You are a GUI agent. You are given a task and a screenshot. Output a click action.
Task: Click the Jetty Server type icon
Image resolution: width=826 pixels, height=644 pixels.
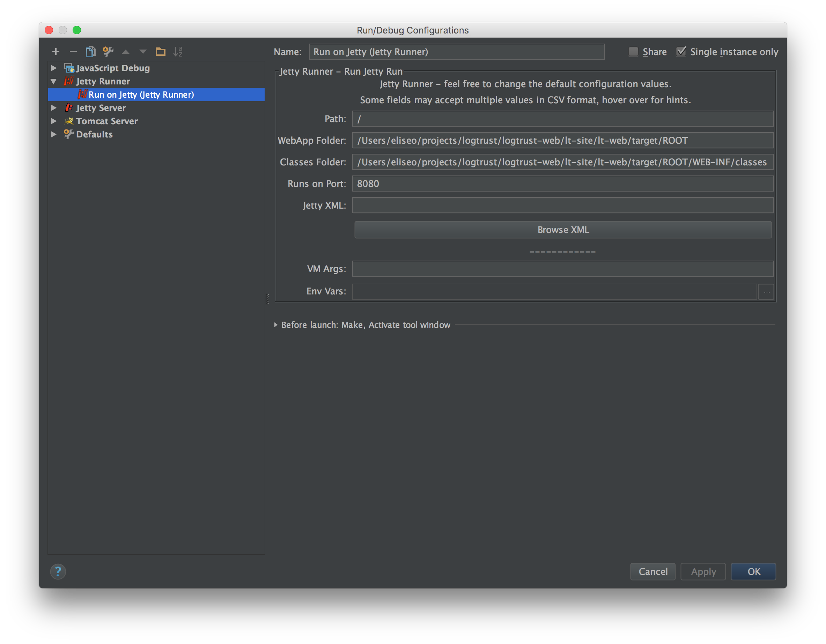click(69, 108)
